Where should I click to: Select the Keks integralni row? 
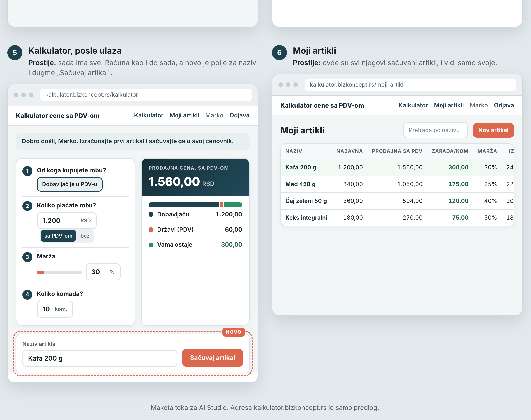point(397,218)
